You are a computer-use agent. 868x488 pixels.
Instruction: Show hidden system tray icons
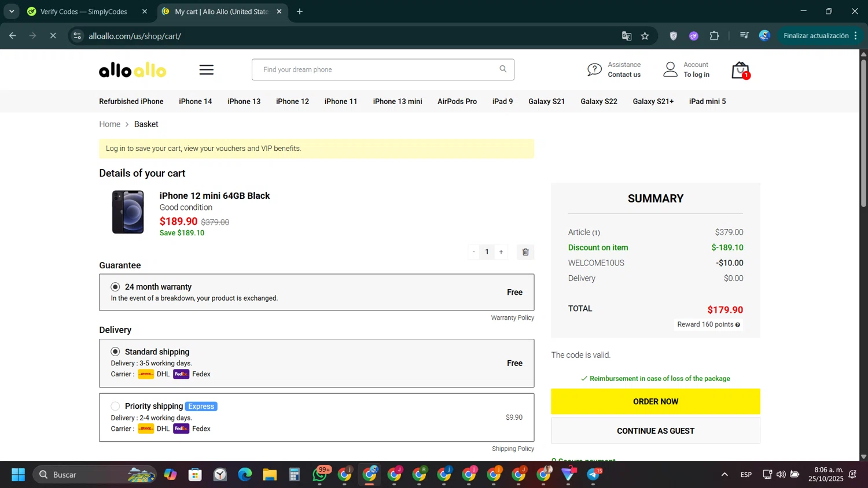pyautogui.click(x=724, y=475)
